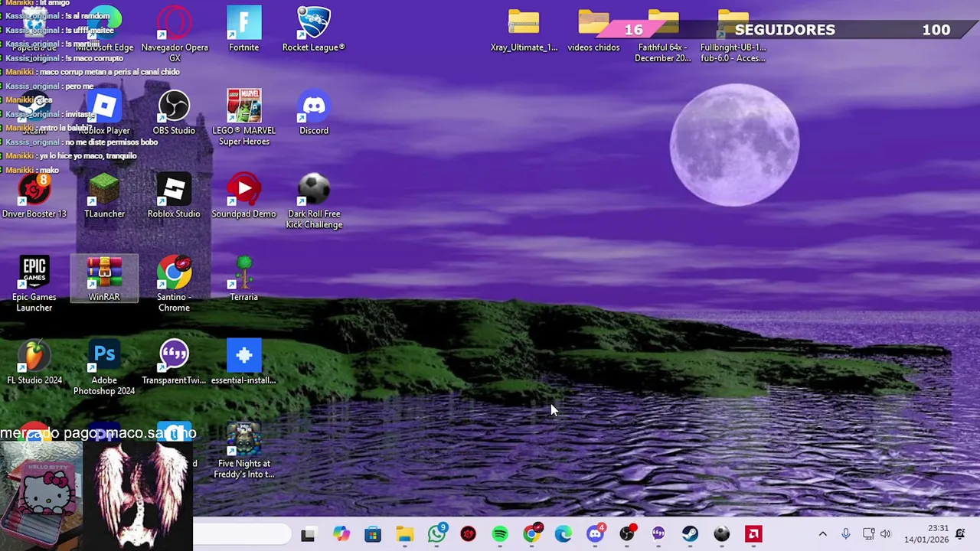Open Microsoft Edge from the taskbar
980x551 pixels.
563,534
